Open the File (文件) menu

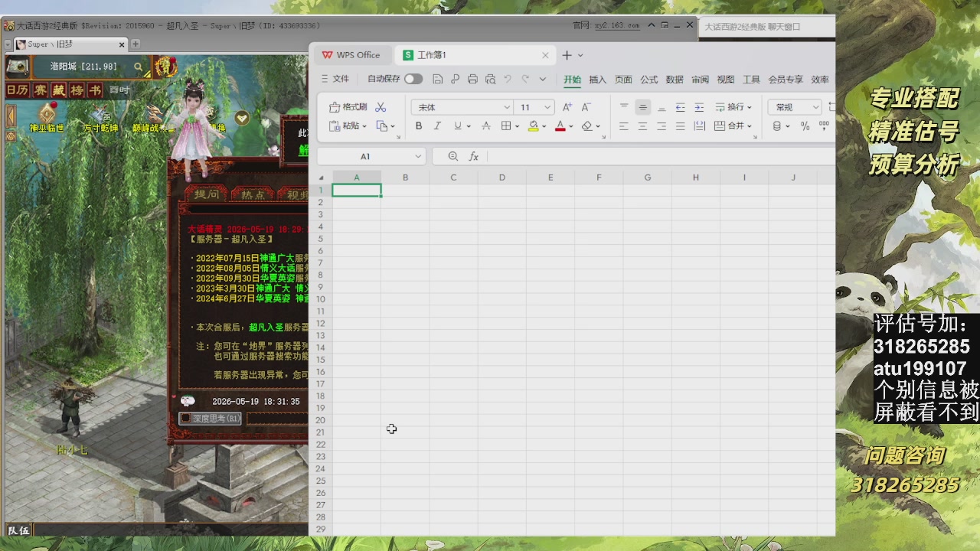click(x=335, y=79)
